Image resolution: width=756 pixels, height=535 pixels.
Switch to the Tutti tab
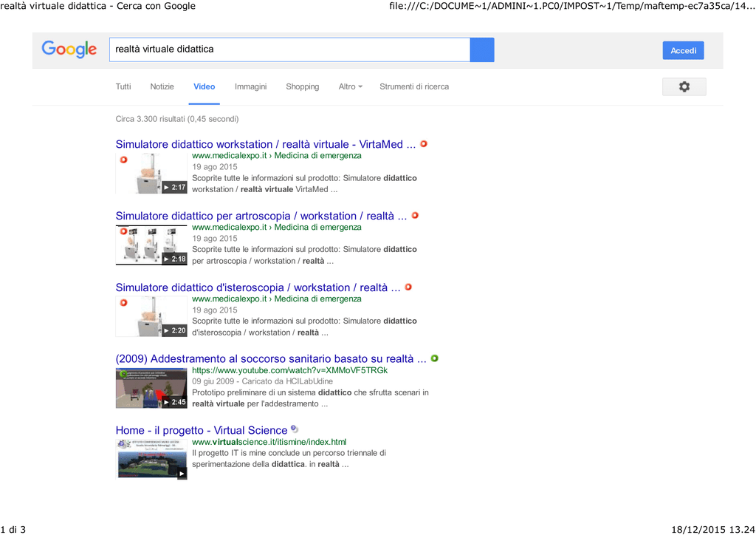tap(123, 87)
